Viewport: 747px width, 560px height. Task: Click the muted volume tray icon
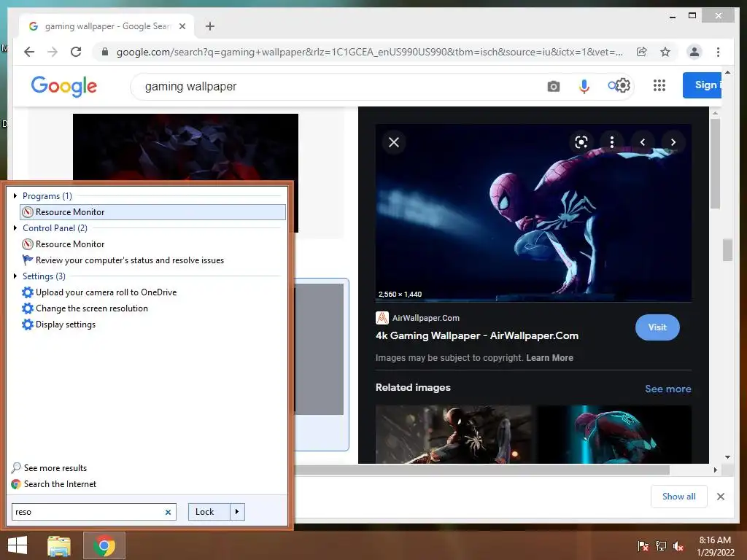click(678, 546)
